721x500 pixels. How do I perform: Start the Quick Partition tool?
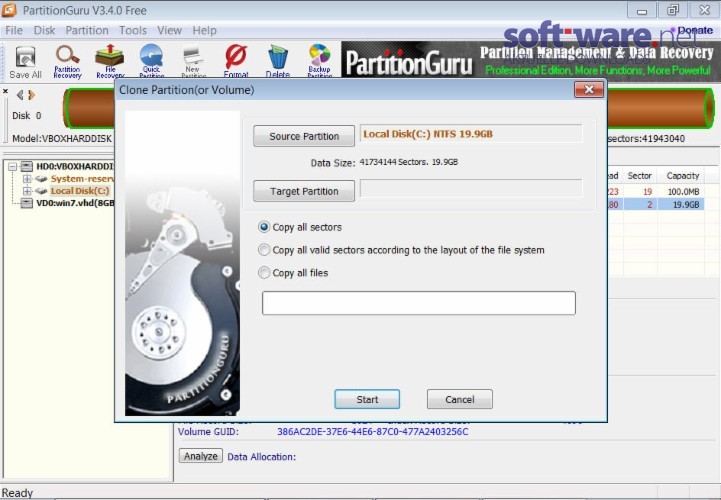[x=151, y=61]
